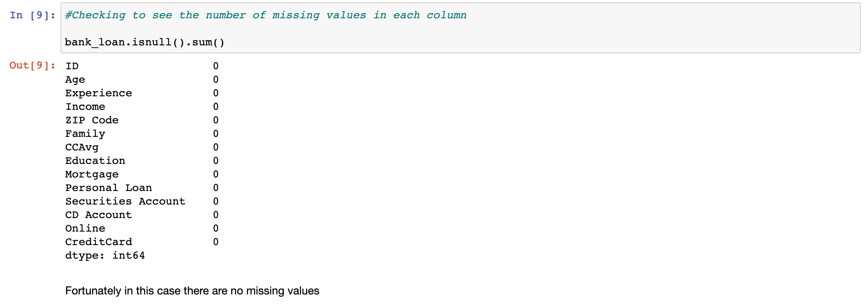Screen dimensions: 868x304
Task: Click the In [9] input prompt
Action: 33,15
